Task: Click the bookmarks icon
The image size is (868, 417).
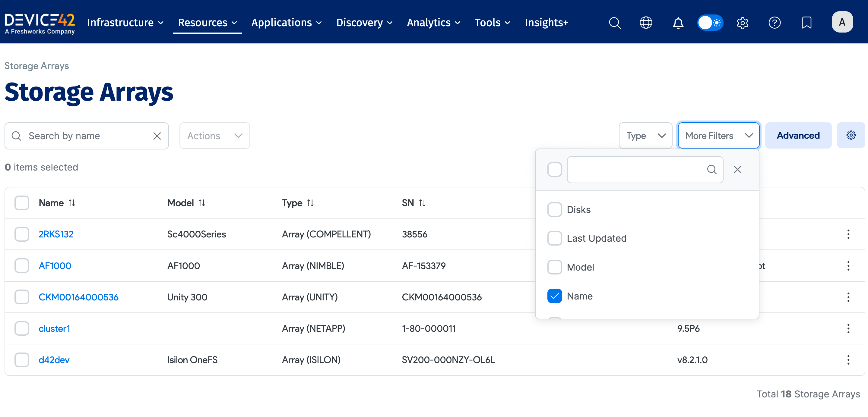Action: coord(807,23)
